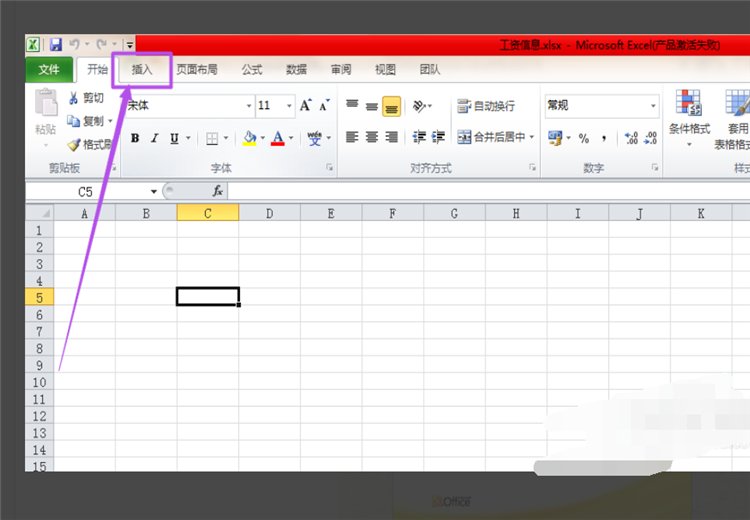Increase font size with the larger A
Screen dimensions: 750x520
click(x=306, y=105)
